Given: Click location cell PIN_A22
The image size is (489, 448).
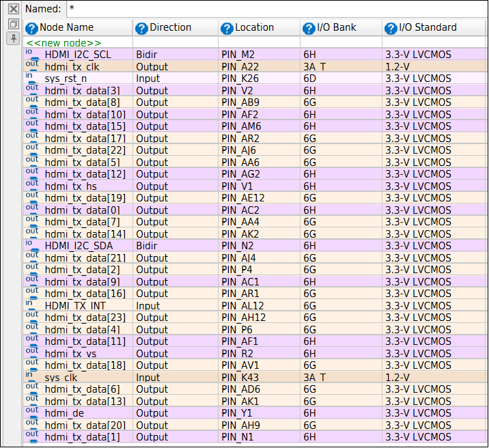Looking at the screenshot, I should 259,66.
